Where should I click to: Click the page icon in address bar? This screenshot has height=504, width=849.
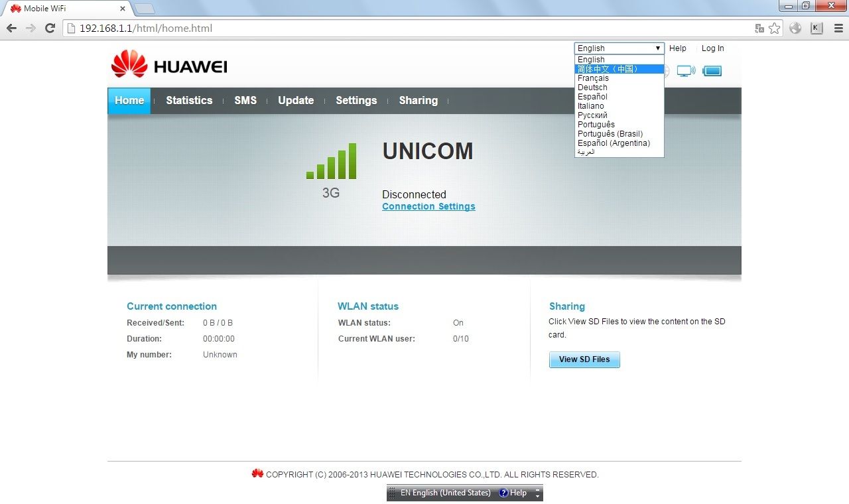(72, 29)
